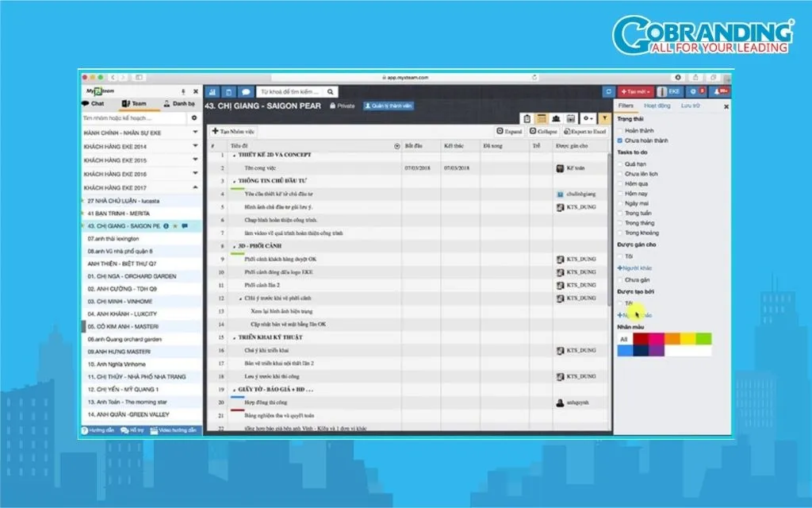The height and width of the screenshot is (508, 812).
Task: Check the Hoàn thành status checkbox
Action: pyautogui.click(x=620, y=130)
